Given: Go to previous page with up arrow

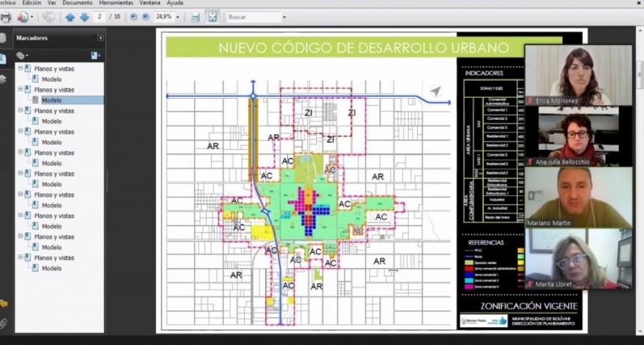Looking at the screenshot, I should point(70,17).
